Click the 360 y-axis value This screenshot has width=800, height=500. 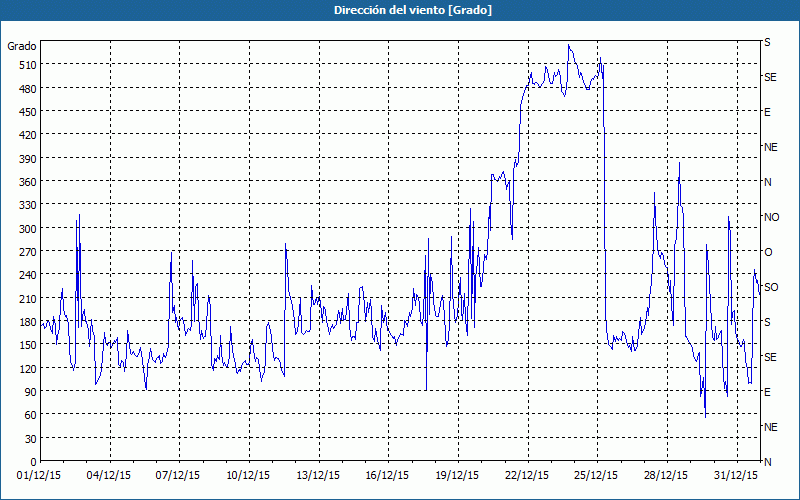(28, 182)
